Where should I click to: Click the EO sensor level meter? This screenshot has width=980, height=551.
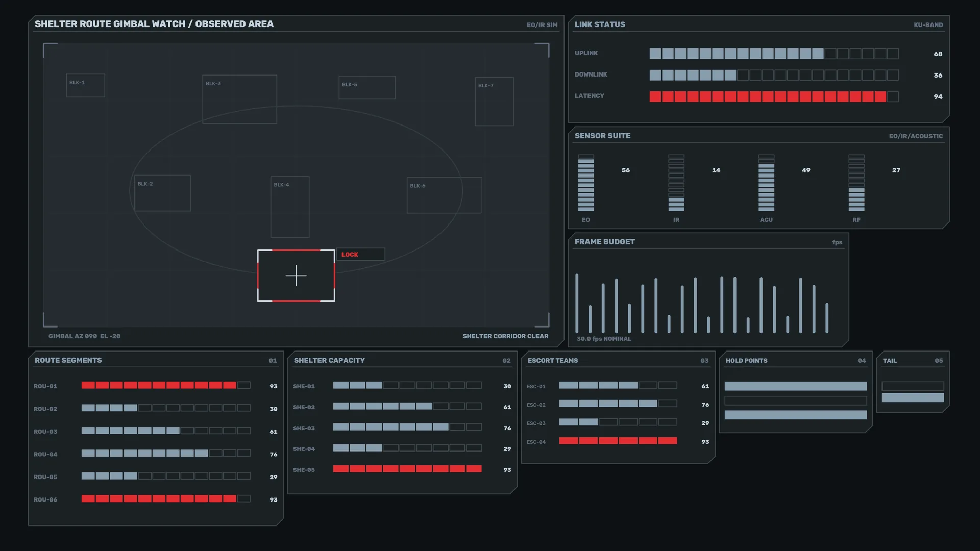586,183
